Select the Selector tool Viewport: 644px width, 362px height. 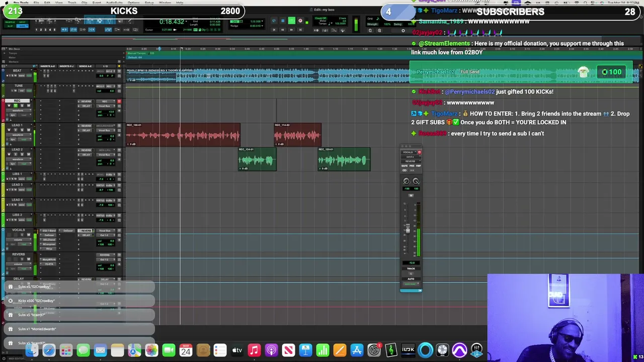(100, 21)
